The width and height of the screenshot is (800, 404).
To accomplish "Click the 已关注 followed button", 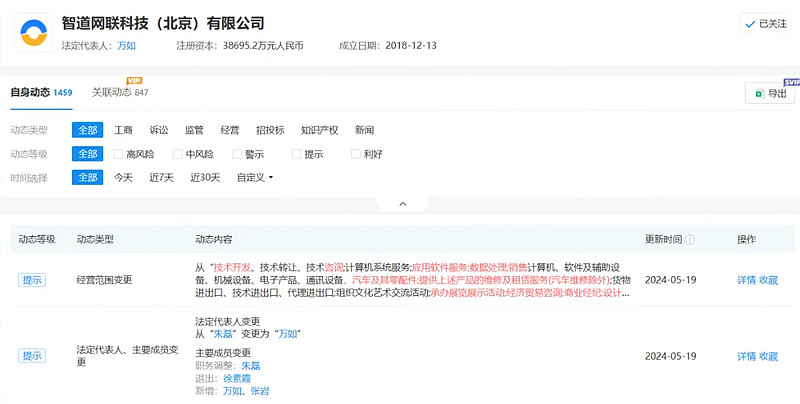I will 766,24.
